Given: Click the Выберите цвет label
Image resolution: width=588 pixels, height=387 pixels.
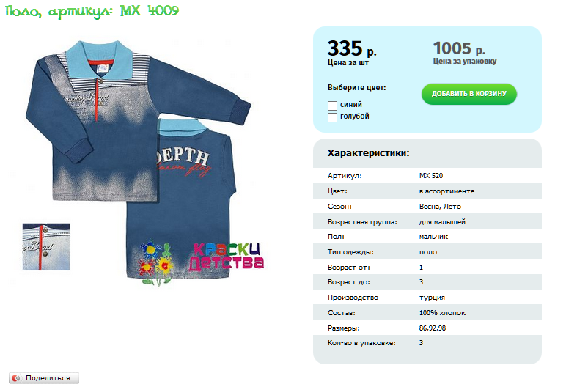Looking at the screenshot, I should [356, 88].
